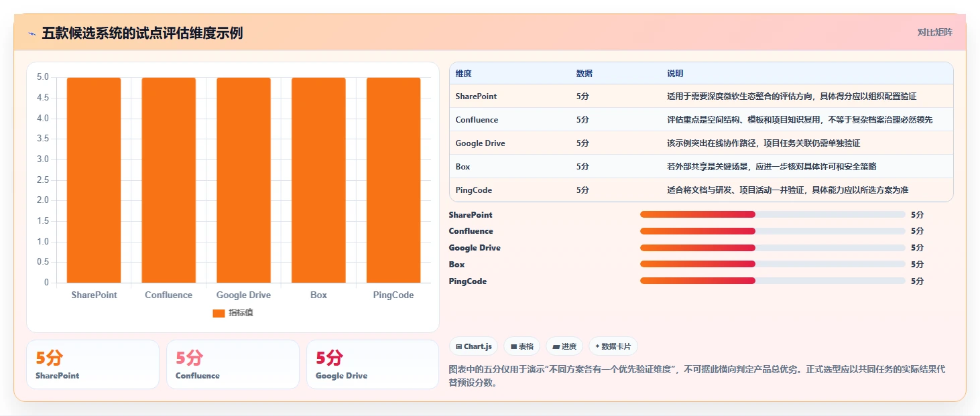
Task: Toggle the 指标值 legend color swatch
Action: coord(219,313)
